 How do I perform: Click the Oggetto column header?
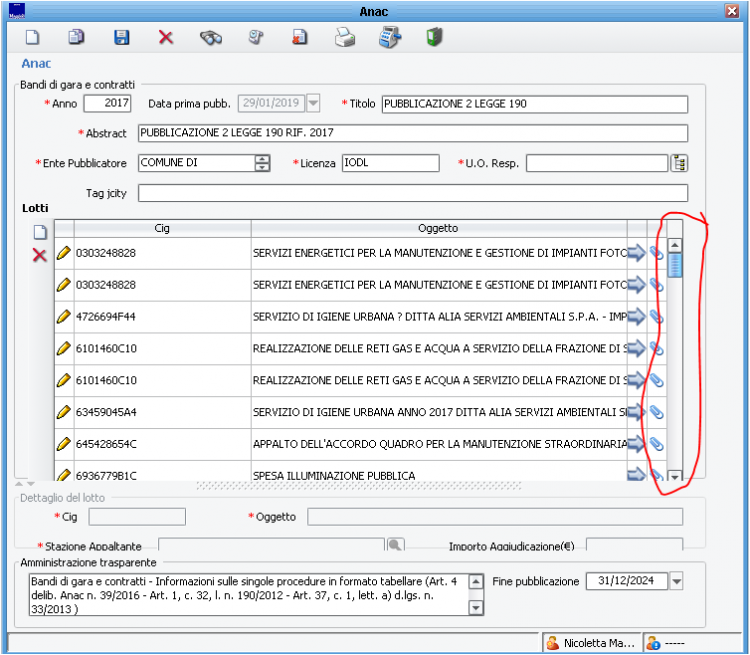438,229
